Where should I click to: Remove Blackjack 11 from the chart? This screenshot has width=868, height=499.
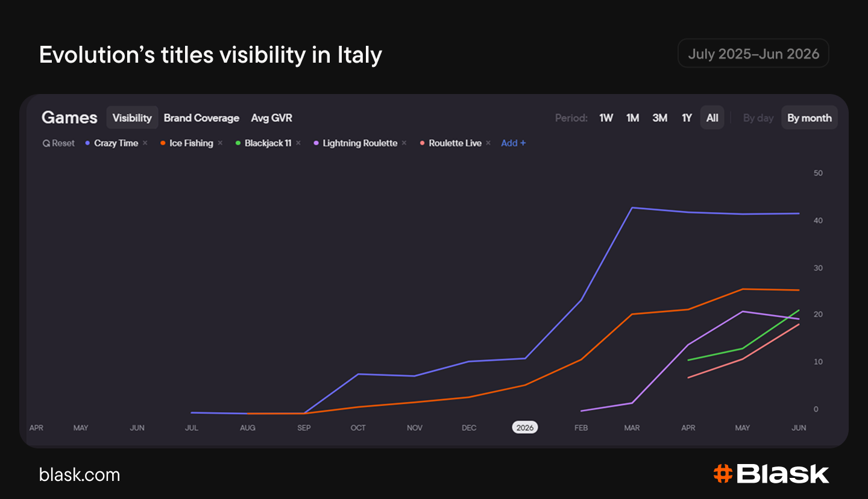(298, 143)
